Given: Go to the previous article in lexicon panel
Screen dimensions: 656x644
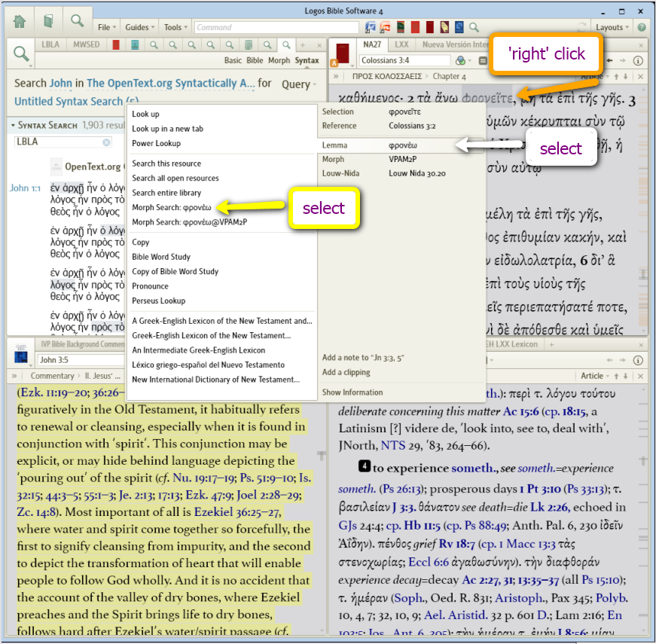Looking at the screenshot, I should pyautogui.click(x=616, y=376).
